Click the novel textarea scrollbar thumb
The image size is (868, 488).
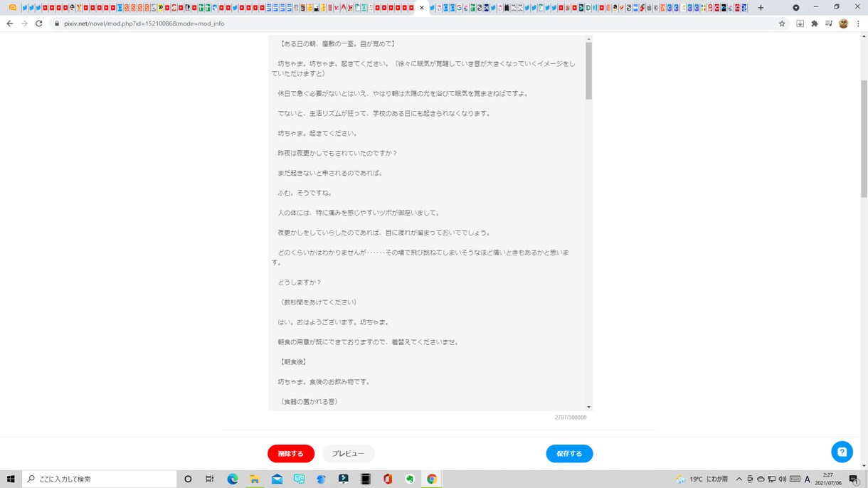tap(588, 70)
